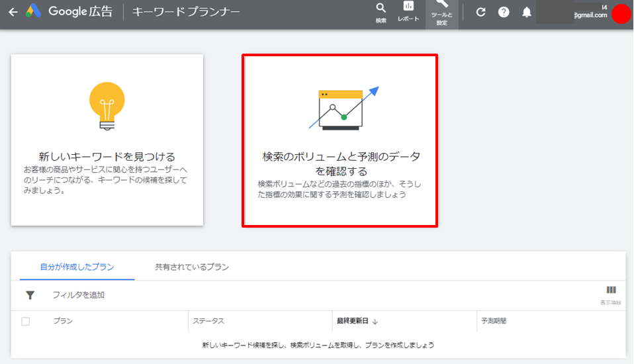
Task: Open the ツールと設定 wrench menu
Action: 441,13
